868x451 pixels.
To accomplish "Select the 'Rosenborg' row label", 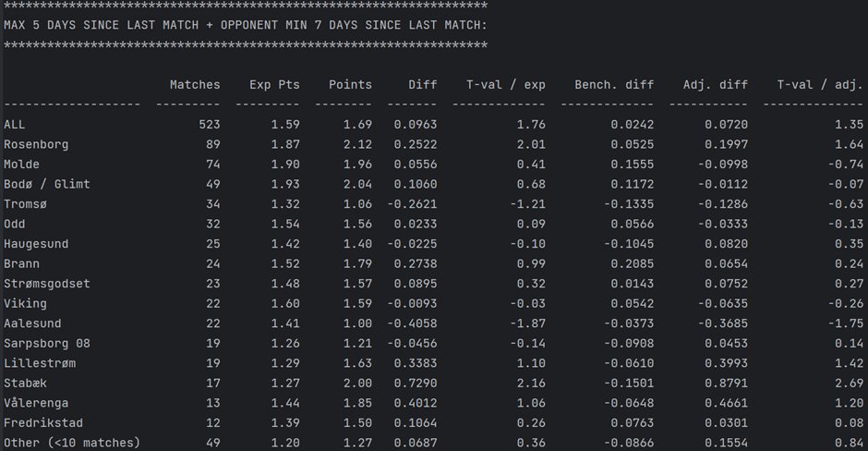I will pyautogui.click(x=36, y=144).
